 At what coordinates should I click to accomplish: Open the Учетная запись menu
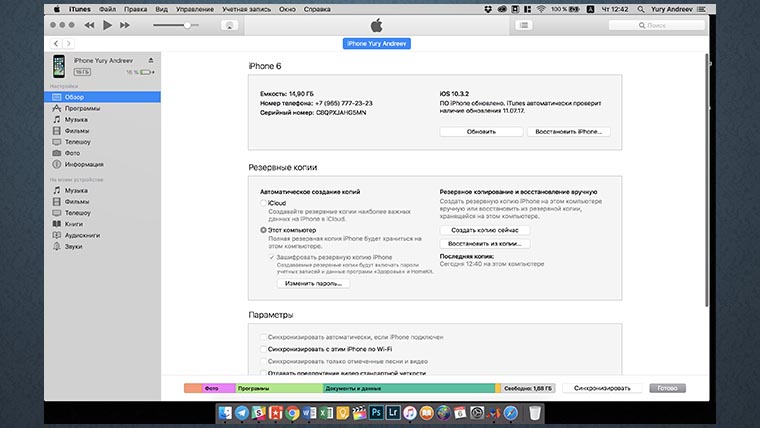(x=246, y=9)
